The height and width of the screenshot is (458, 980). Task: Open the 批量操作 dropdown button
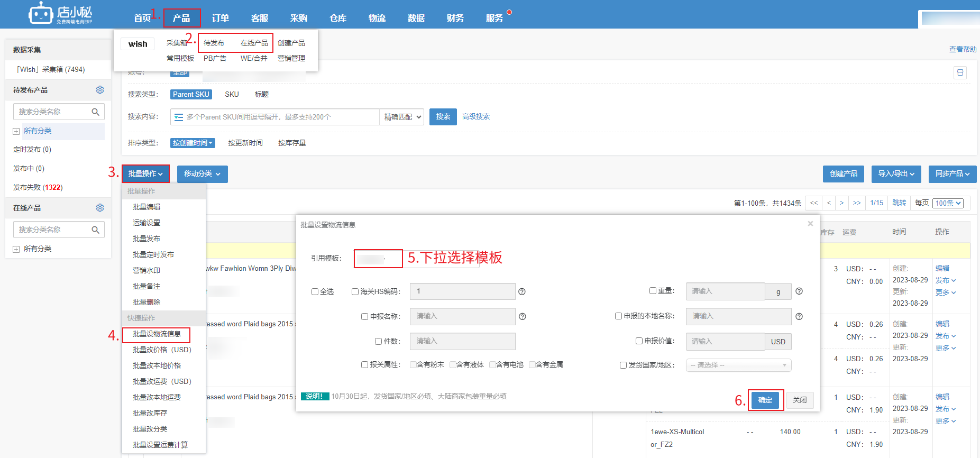tap(145, 173)
